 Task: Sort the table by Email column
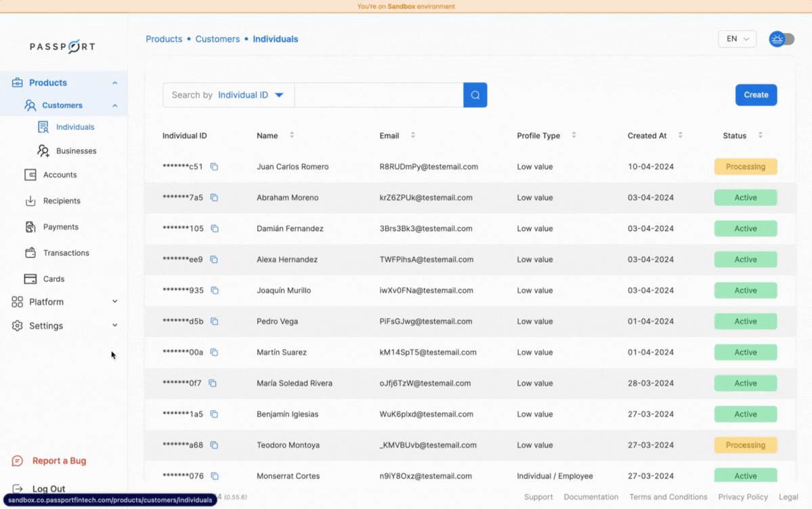click(412, 136)
